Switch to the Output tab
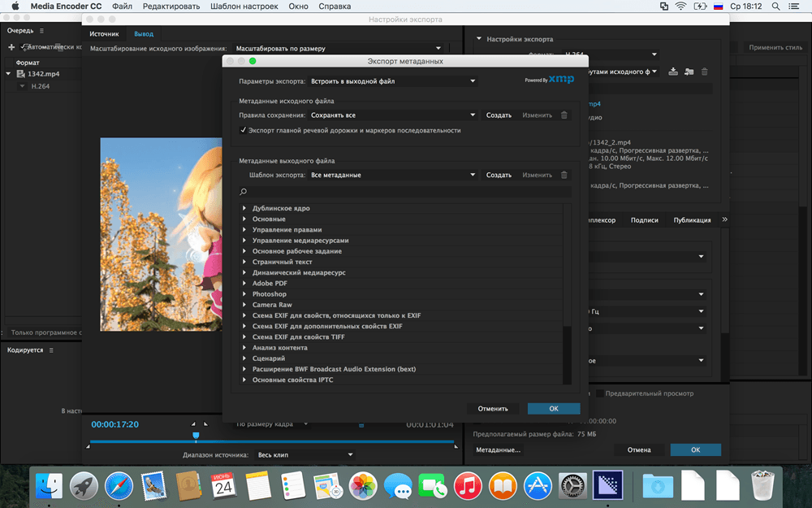The image size is (812, 508). pyautogui.click(x=144, y=33)
